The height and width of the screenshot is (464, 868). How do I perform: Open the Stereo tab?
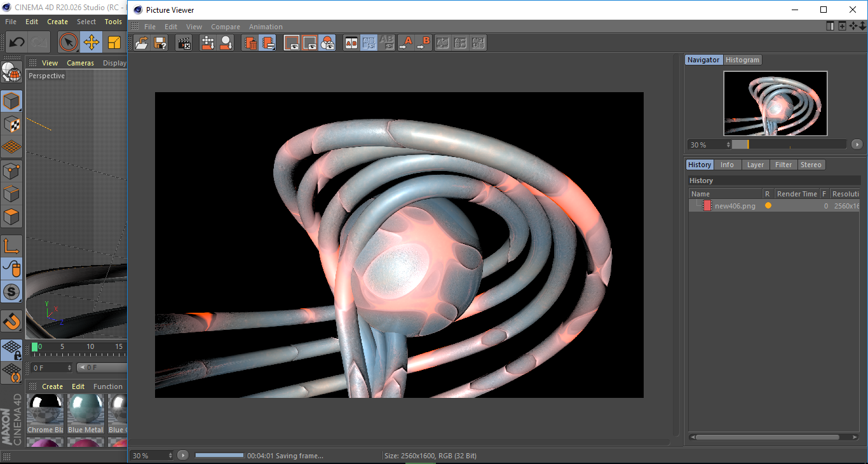(x=811, y=165)
